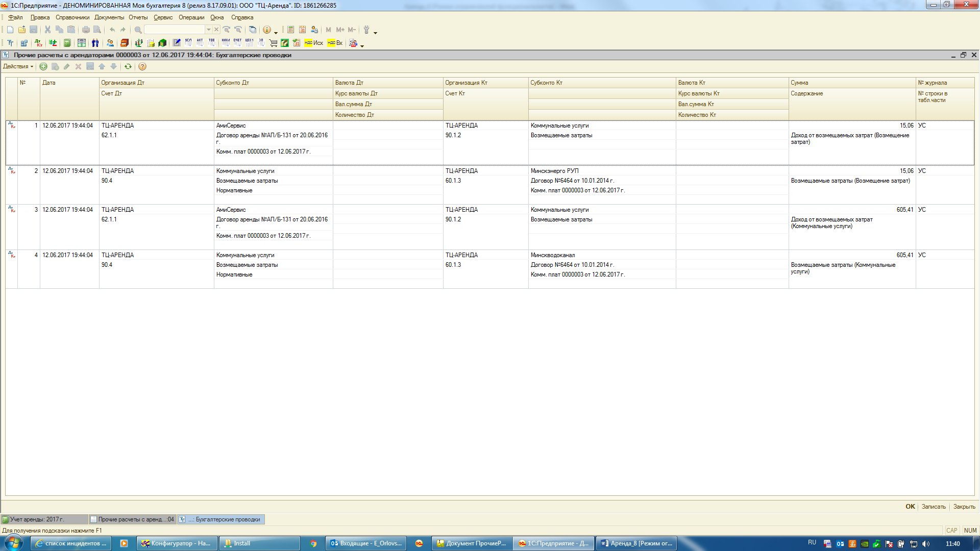
Task: Click the Записать button
Action: click(x=934, y=507)
